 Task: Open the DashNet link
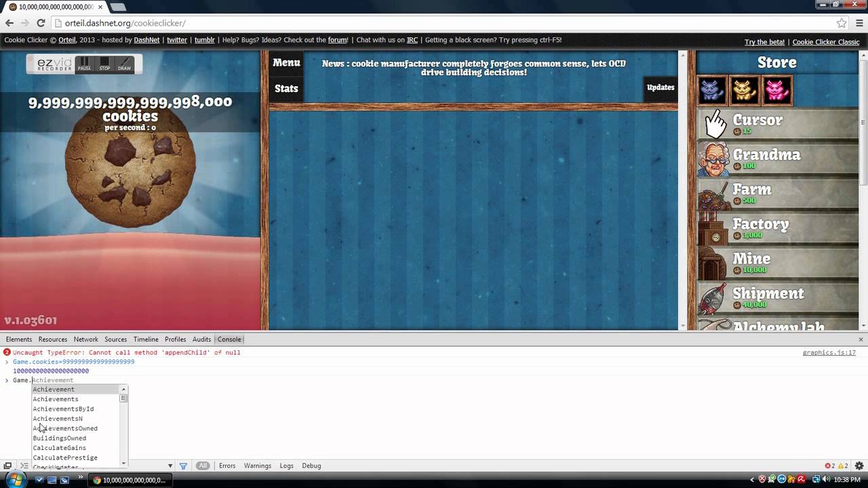tap(146, 40)
